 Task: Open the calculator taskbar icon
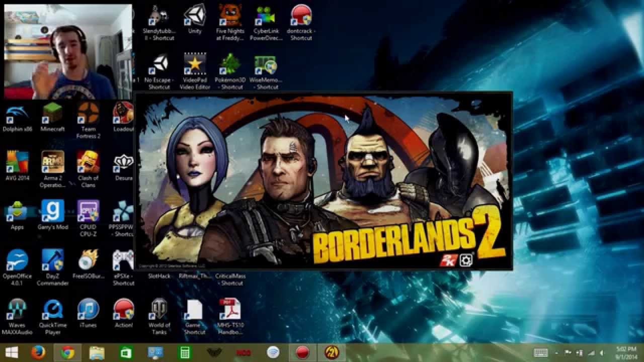coord(185,352)
